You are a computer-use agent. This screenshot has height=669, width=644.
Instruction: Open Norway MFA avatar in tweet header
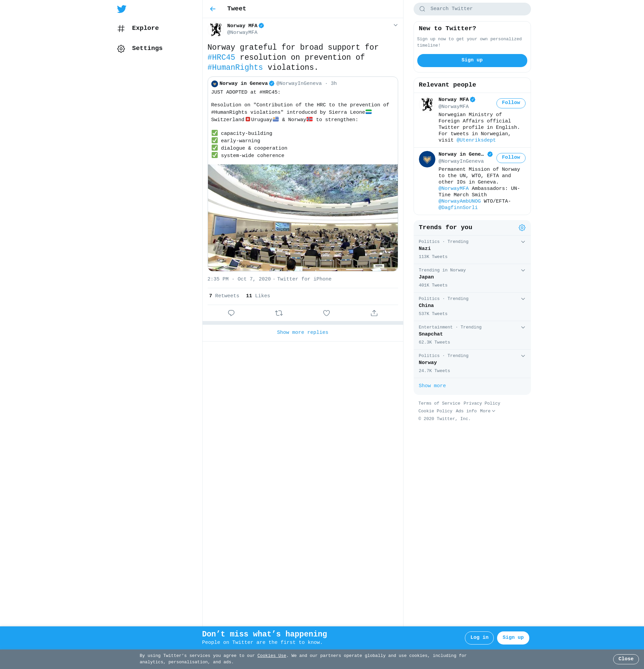coord(216,29)
